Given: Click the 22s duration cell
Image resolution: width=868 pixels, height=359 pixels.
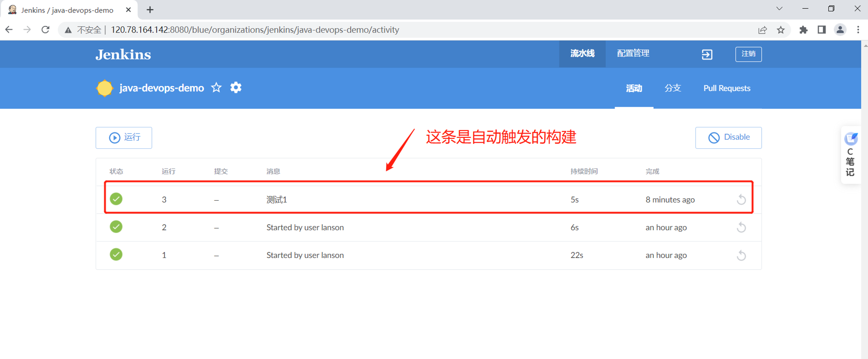Looking at the screenshot, I should (577, 255).
